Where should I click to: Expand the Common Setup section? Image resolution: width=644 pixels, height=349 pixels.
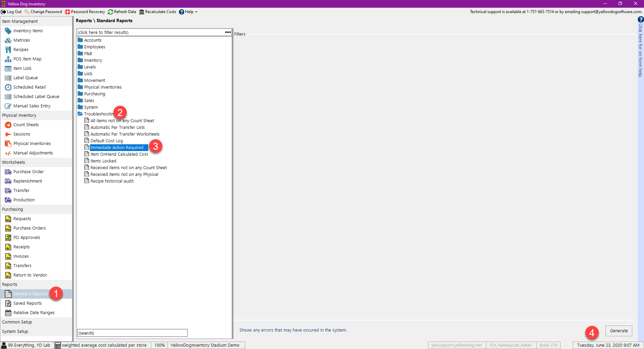(17, 322)
